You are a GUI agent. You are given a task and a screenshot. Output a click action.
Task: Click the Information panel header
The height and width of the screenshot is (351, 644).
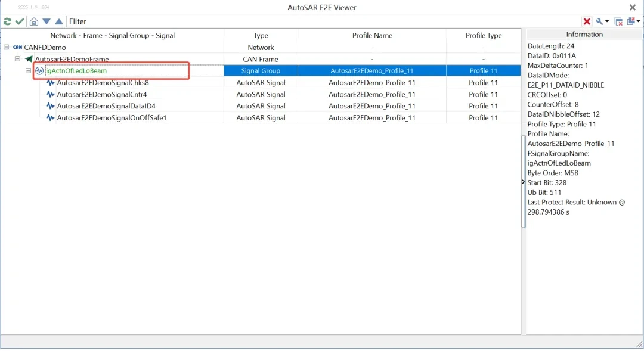584,35
